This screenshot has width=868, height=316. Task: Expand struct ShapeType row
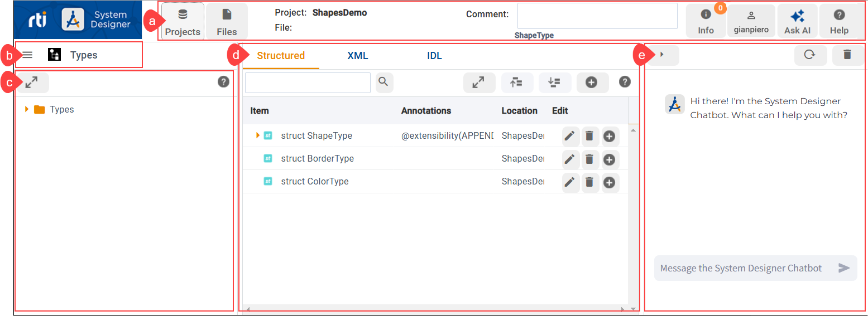click(258, 135)
